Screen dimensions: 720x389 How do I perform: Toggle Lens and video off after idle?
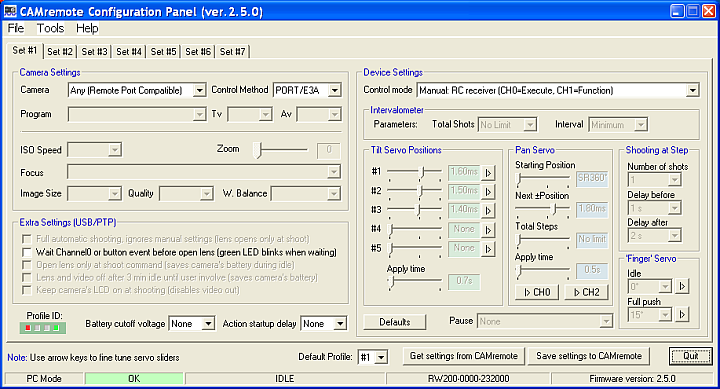pos(27,277)
